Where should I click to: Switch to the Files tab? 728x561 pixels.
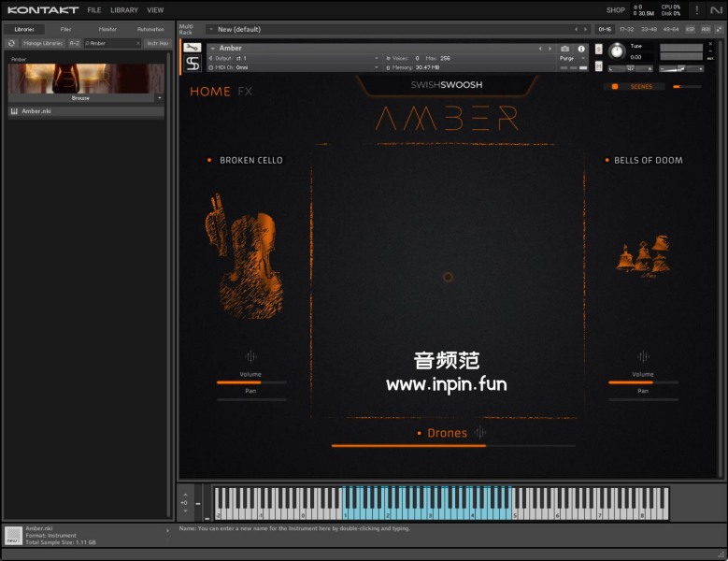pos(65,29)
